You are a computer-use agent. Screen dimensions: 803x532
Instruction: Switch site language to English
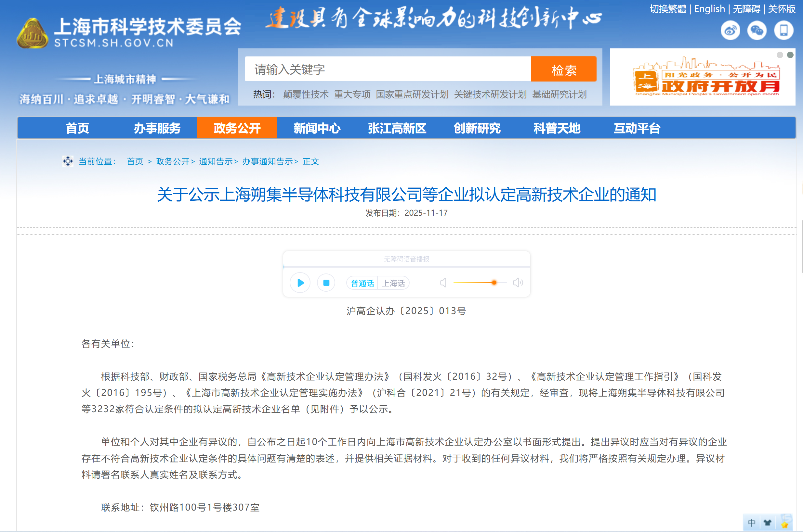709,9
